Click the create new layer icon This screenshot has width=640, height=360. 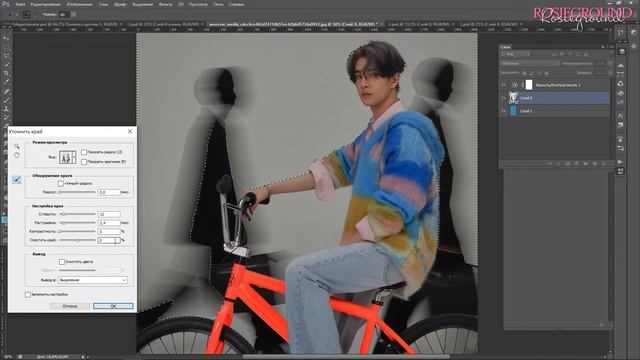[x=595, y=164]
